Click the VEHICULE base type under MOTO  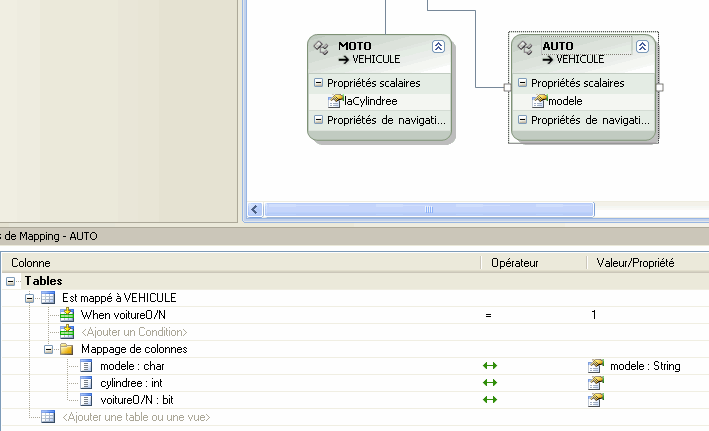coord(376,59)
